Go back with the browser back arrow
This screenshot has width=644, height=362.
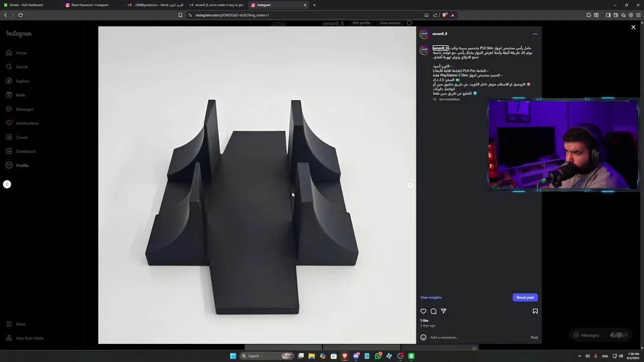(x=6, y=15)
